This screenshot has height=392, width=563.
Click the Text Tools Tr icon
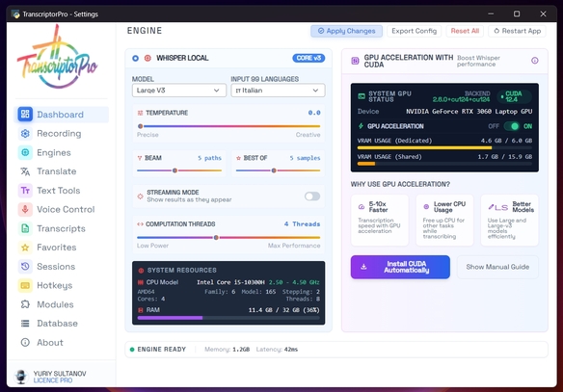click(x=25, y=191)
